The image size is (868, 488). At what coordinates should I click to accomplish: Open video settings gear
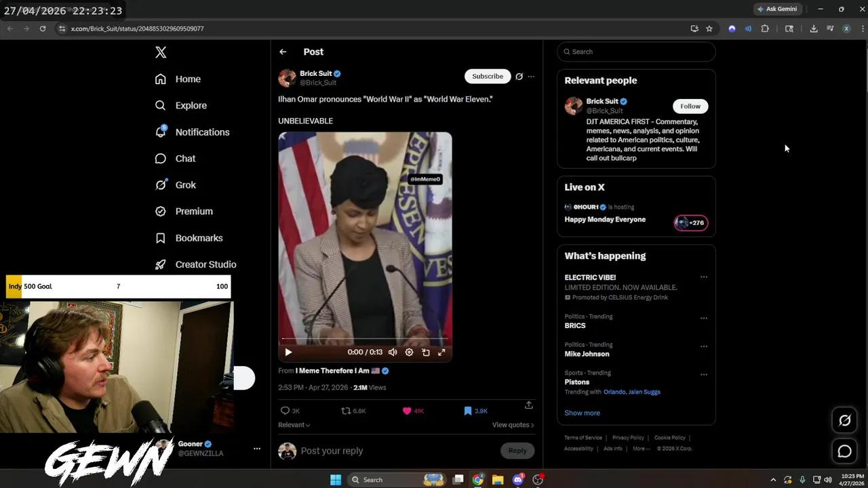click(x=409, y=352)
